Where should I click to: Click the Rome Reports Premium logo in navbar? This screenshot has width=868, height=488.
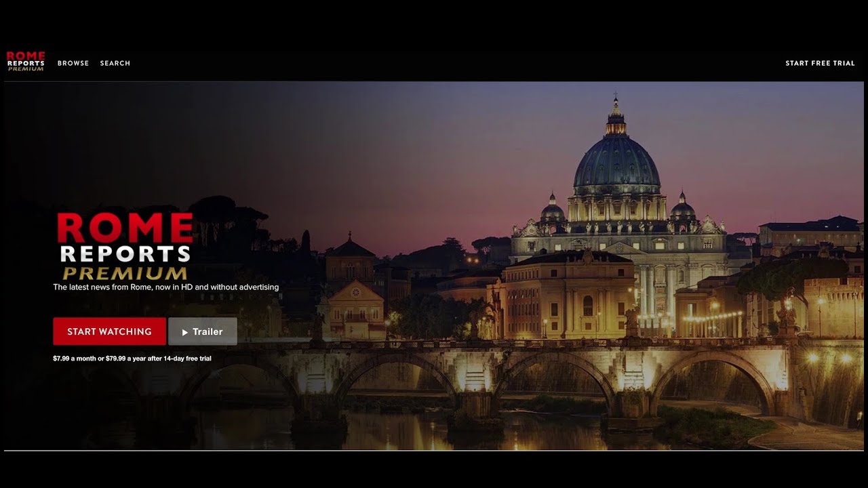pyautogui.click(x=26, y=61)
